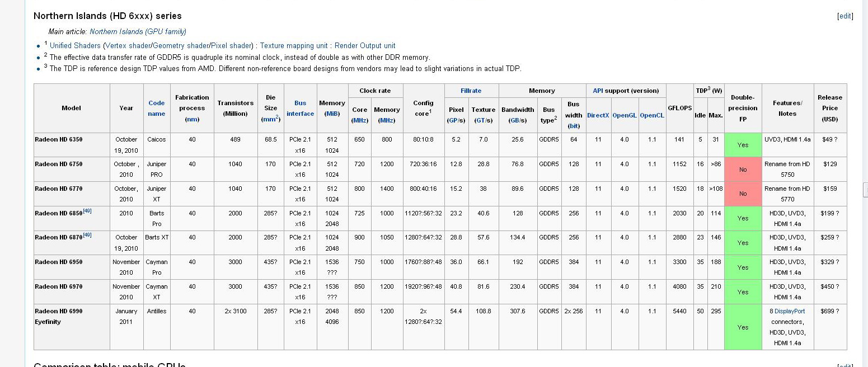Click the 307.6 bandwidth value

(518, 311)
